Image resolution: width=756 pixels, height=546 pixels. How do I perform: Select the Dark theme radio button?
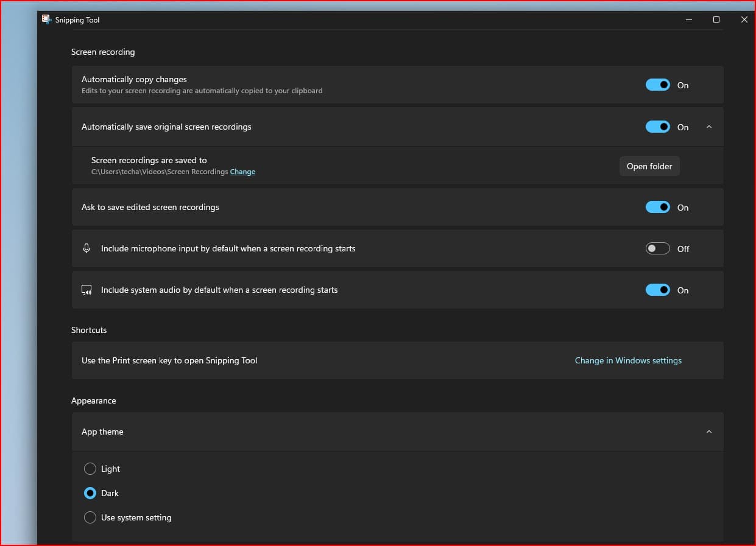coord(90,493)
